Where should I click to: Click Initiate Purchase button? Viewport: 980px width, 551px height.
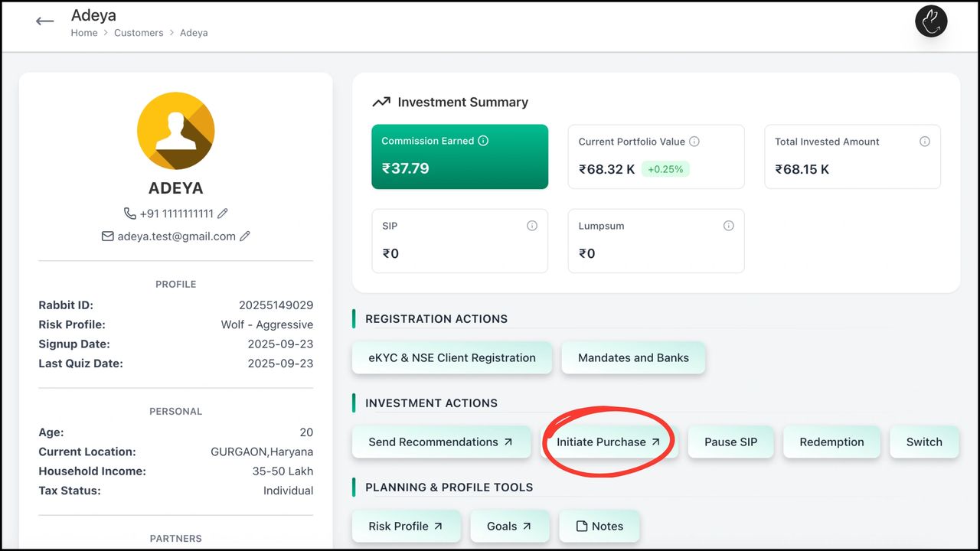608,442
